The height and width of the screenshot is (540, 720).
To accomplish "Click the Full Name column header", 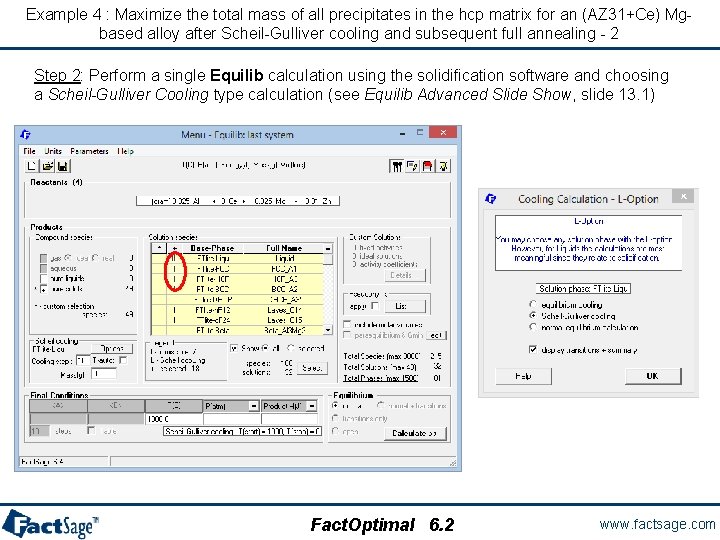I will coord(284,248).
